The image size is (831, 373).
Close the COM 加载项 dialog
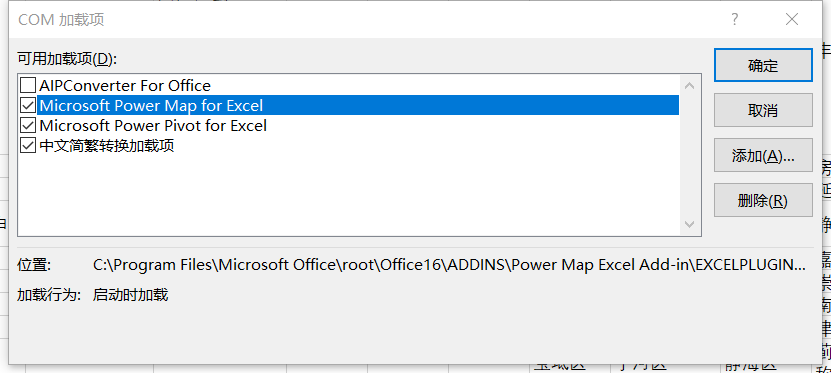pos(792,20)
